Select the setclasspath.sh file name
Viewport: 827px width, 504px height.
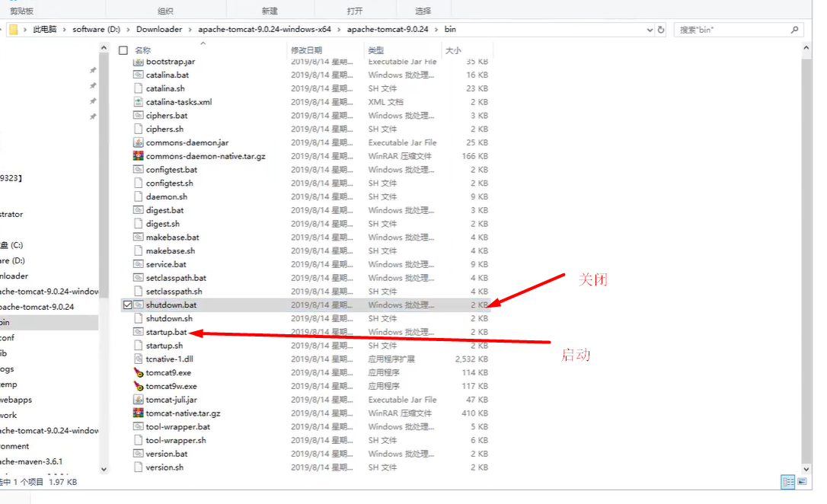point(174,292)
